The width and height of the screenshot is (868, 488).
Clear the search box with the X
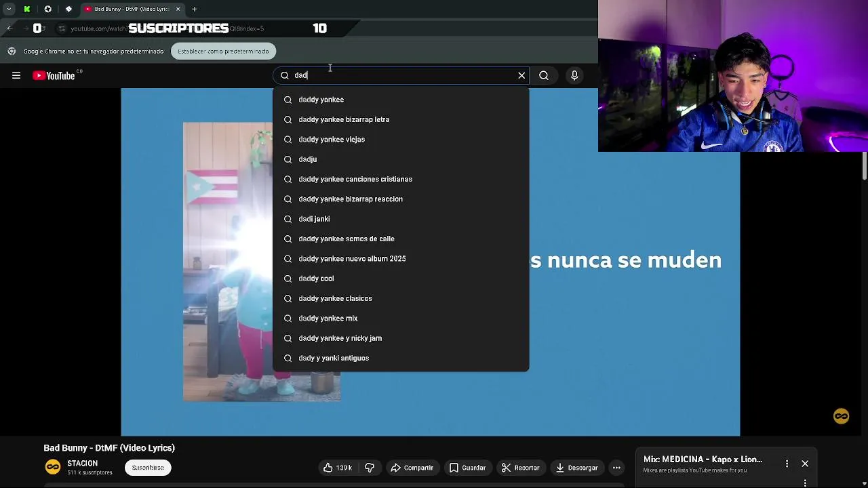(x=521, y=75)
